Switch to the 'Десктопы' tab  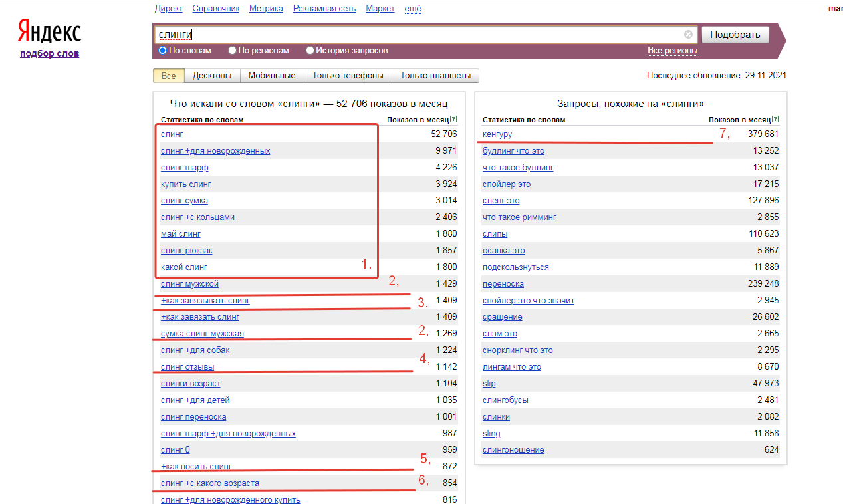tap(212, 76)
